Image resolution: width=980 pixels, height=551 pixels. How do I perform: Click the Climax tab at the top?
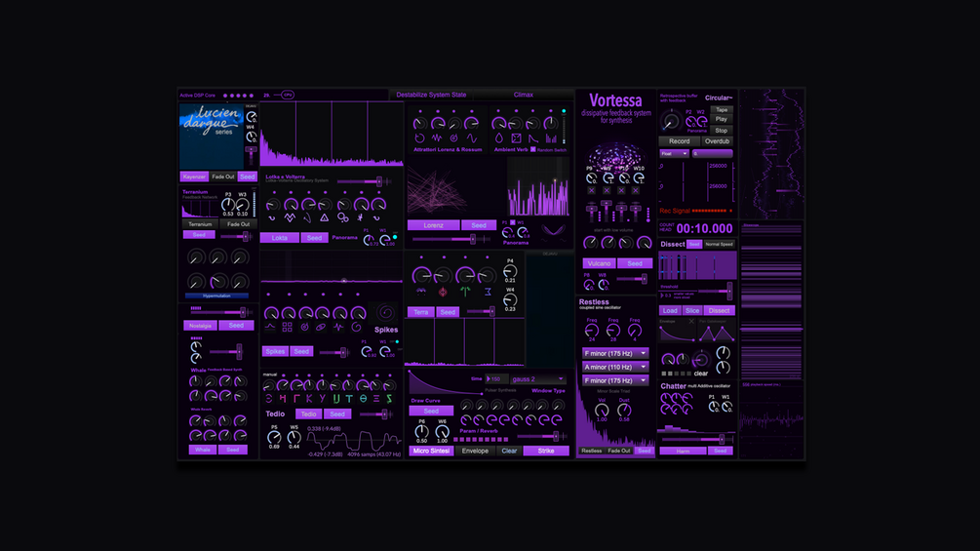523,95
